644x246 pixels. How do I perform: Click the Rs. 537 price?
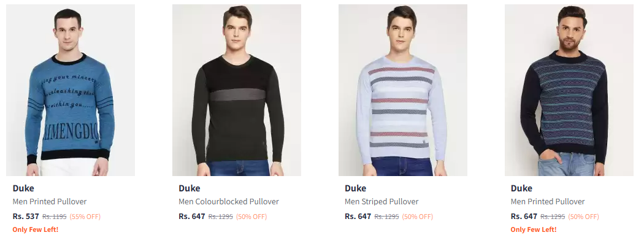click(x=26, y=216)
